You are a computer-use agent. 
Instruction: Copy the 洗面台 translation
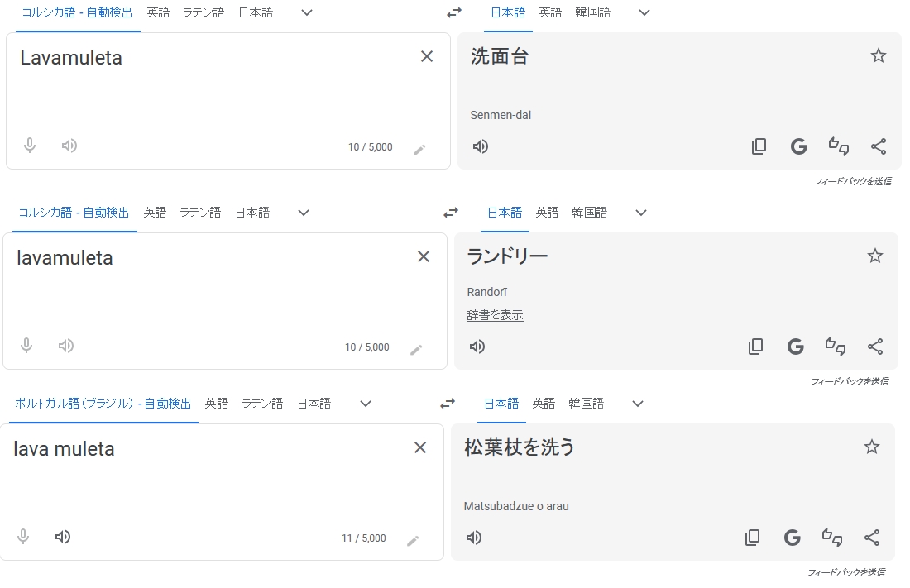[x=759, y=146]
